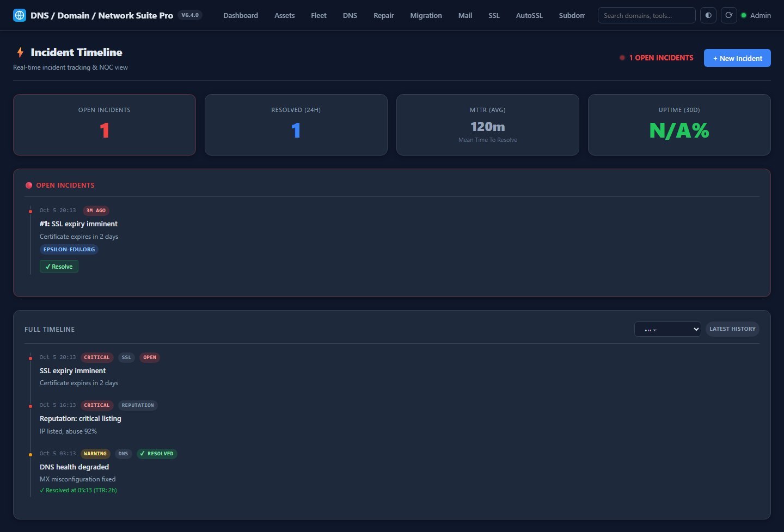784x532 pixels.
Task: Toggle the dark/light theme icon
Action: tap(708, 15)
